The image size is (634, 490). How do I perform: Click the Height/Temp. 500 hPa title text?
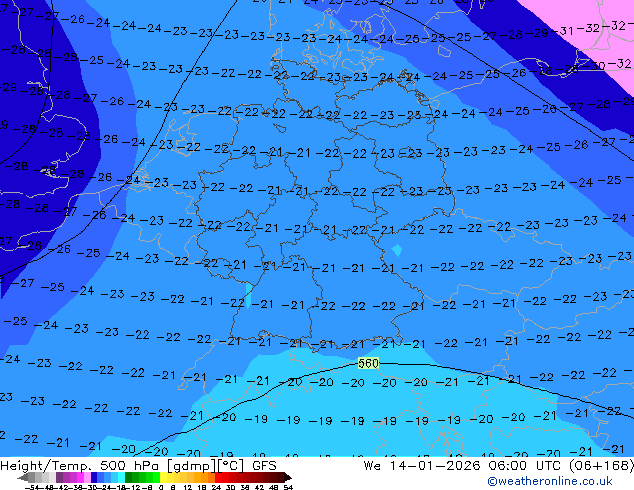80,466
